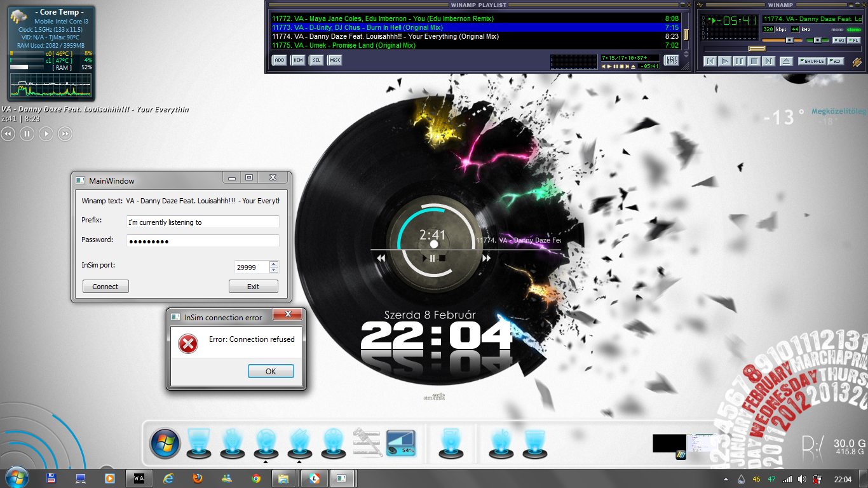Open the Messenger people icon in taskbar
This screenshot has width=868, height=488.
pyautogui.click(x=227, y=478)
